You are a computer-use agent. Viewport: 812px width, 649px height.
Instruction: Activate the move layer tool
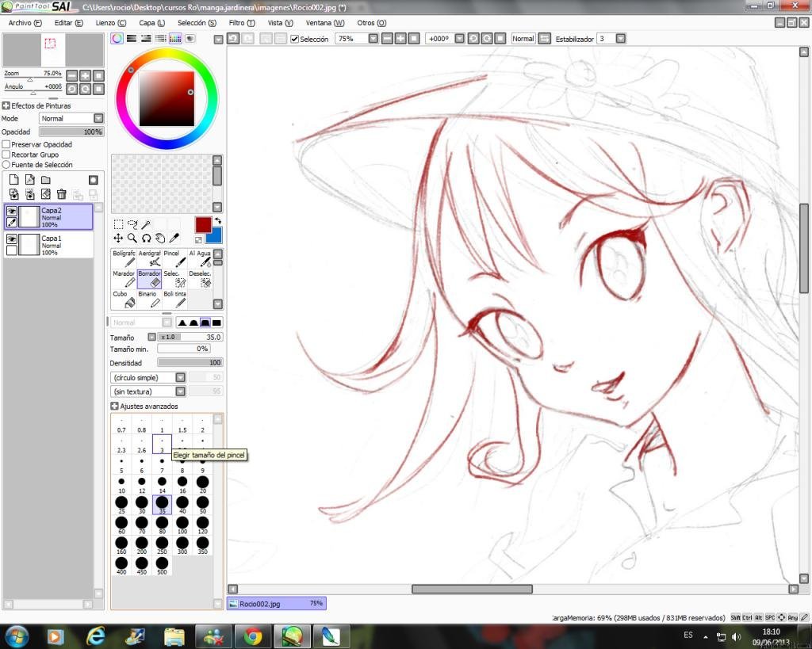point(119,238)
